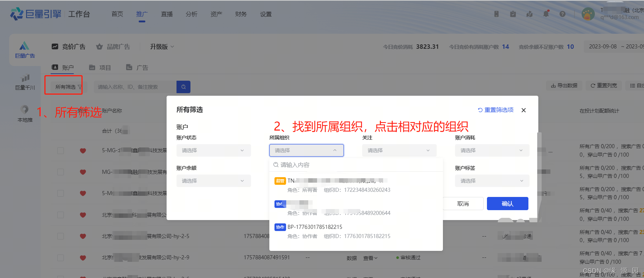The image size is (644, 278).
Task: Select the 超管 TN organization option
Action: click(356, 185)
